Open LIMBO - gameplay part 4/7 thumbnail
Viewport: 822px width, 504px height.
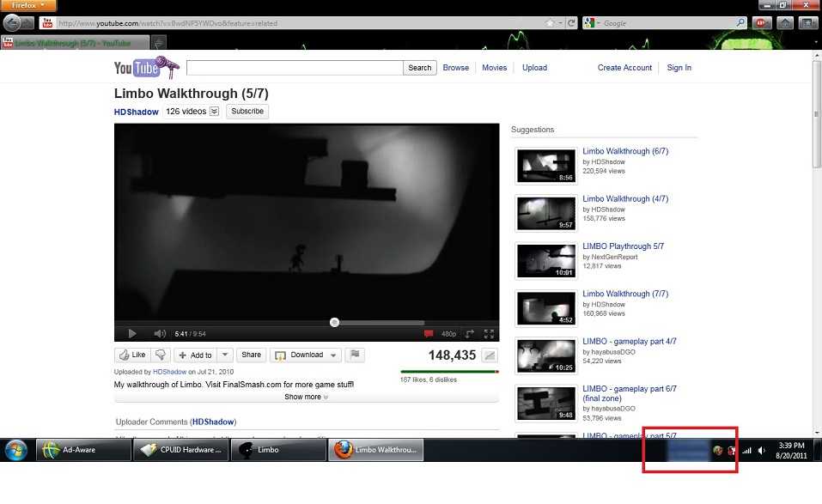click(545, 356)
